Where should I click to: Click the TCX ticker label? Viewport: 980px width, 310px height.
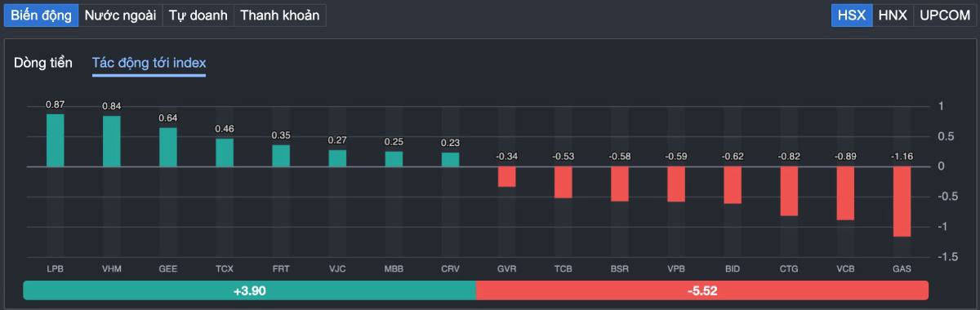[x=225, y=268]
